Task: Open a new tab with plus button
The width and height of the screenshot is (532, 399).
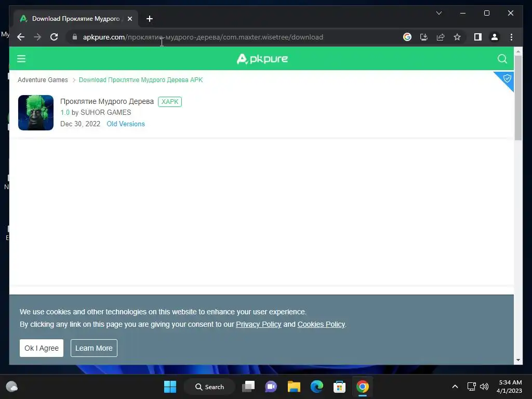Action: (149, 19)
